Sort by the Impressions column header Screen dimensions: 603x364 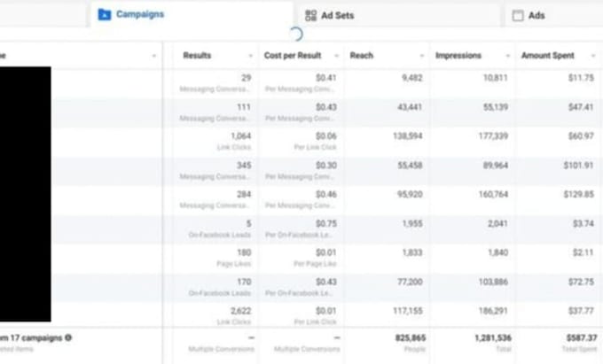click(458, 55)
